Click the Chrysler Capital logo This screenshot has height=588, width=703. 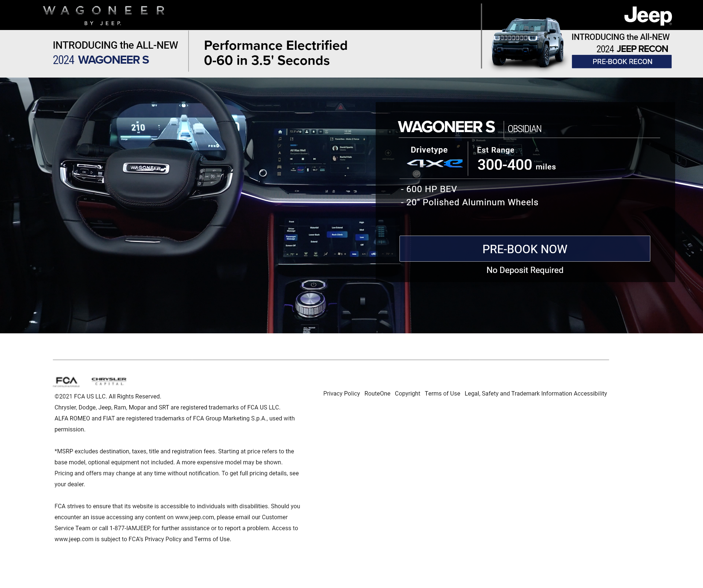click(x=109, y=381)
